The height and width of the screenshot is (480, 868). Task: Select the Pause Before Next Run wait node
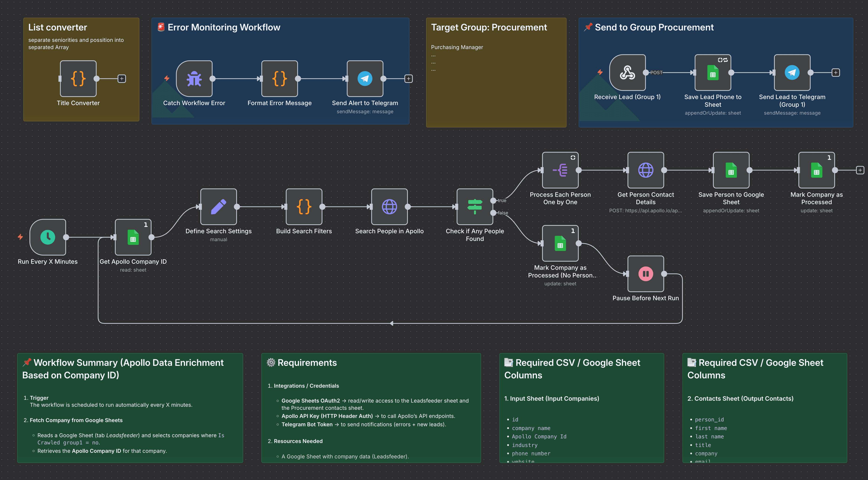[x=646, y=274]
